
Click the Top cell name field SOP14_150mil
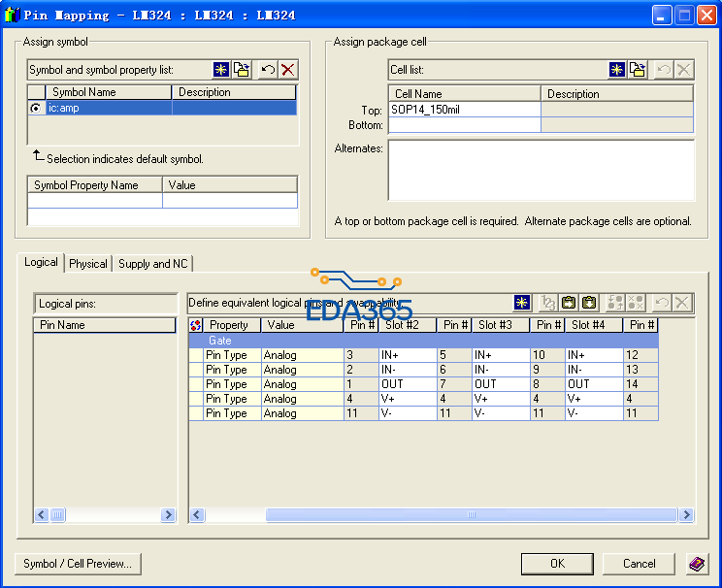[x=464, y=110]
